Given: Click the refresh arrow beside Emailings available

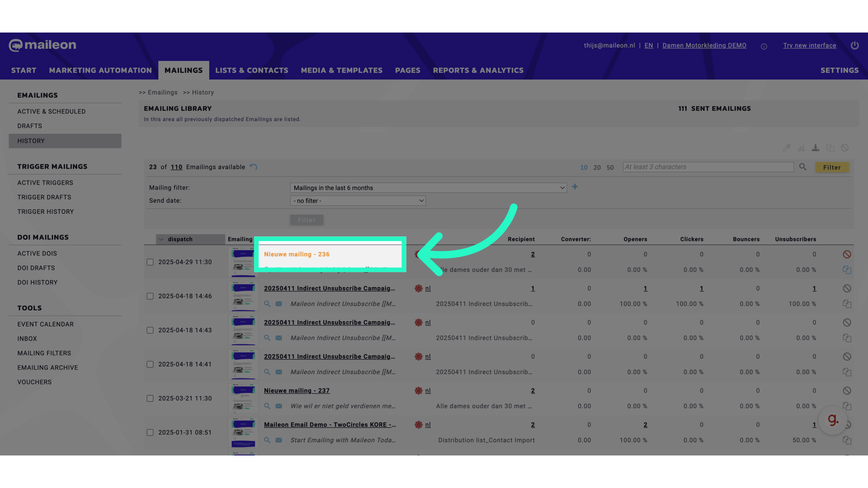Looking at the screenshot, I should pos(254,167).
